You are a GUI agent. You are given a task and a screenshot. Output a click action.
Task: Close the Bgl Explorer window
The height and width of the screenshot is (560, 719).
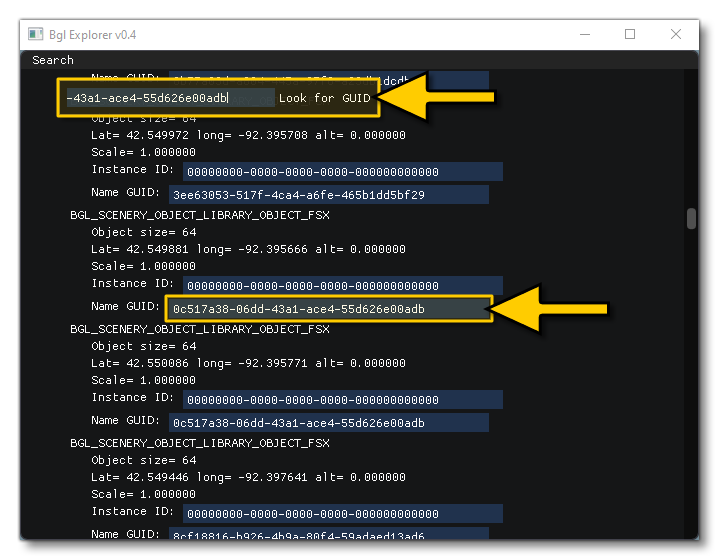(676, 34)
